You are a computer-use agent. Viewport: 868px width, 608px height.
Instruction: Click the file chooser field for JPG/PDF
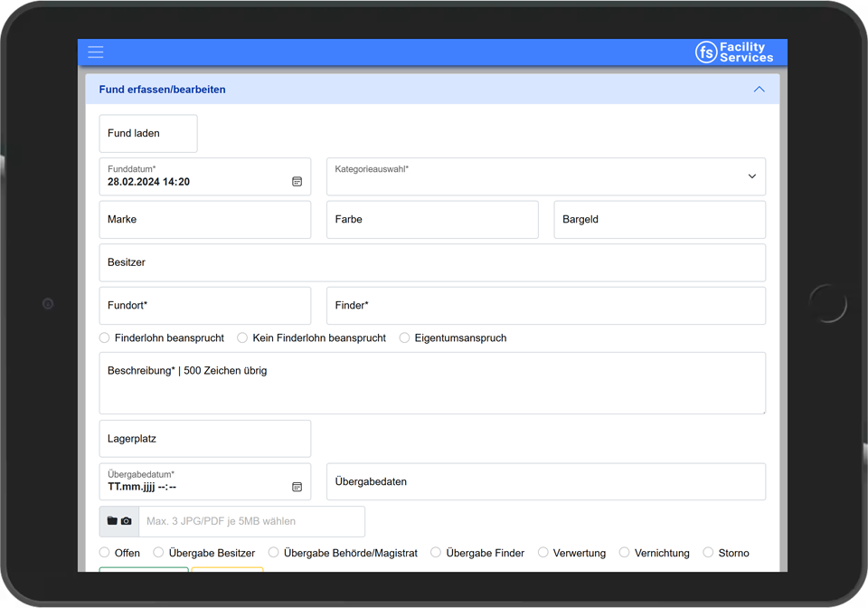[x=251, y=521]
